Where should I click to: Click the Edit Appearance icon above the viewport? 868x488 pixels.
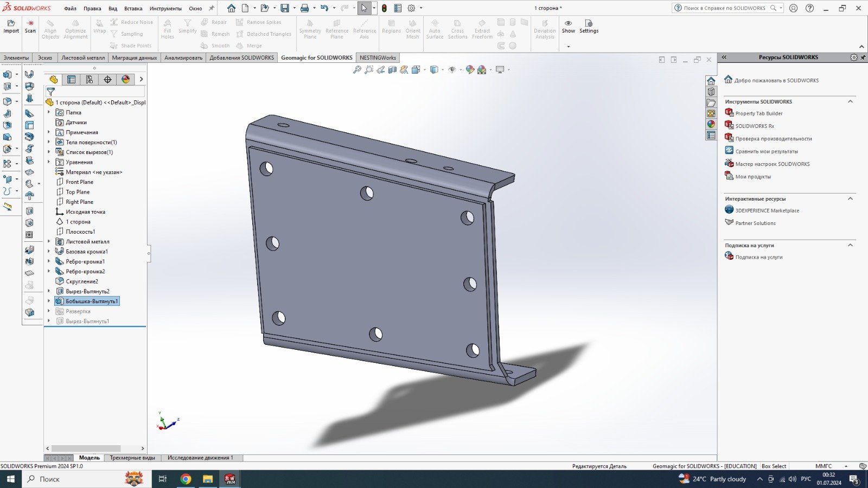(470, 69)
